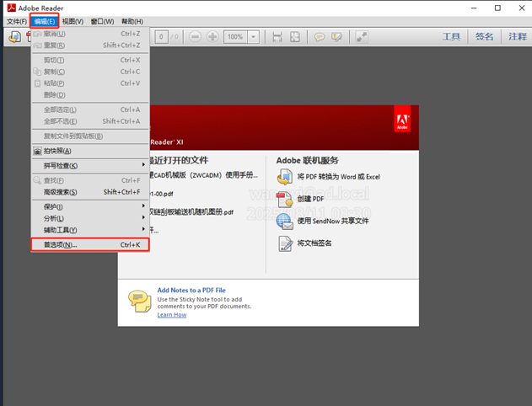
Task: Open the 工具 pane
Action: (452, 37)
